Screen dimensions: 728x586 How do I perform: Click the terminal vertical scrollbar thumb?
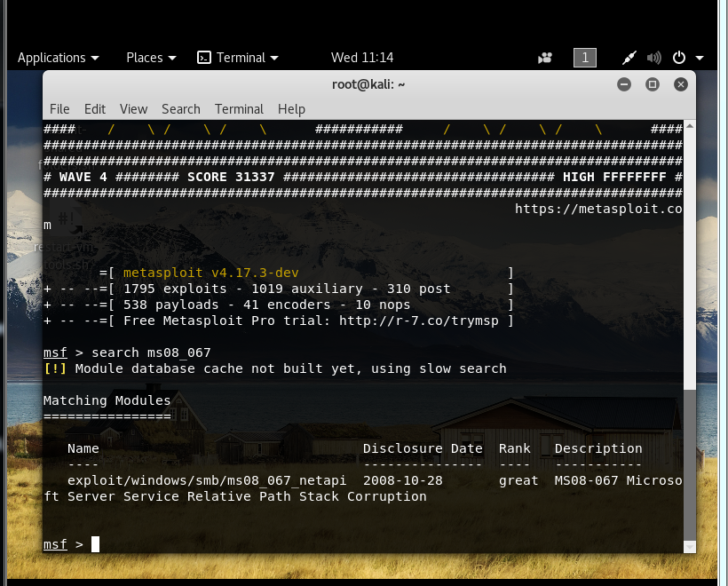click(690, 465)
